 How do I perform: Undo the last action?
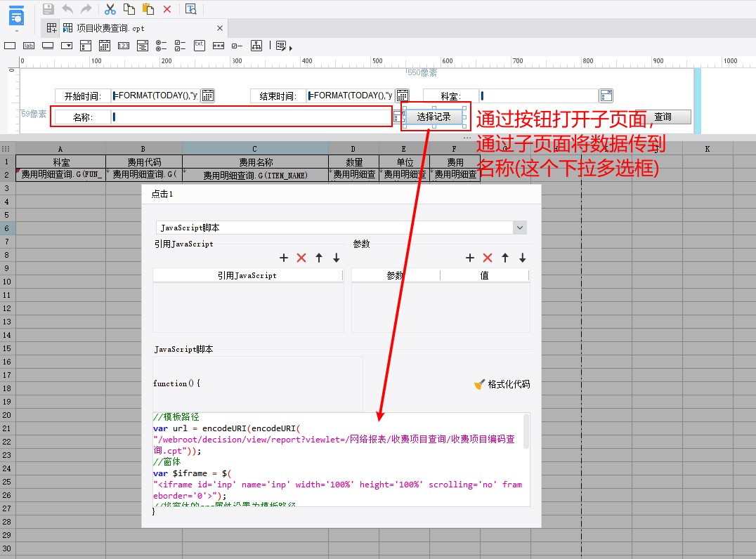[67, 8]
